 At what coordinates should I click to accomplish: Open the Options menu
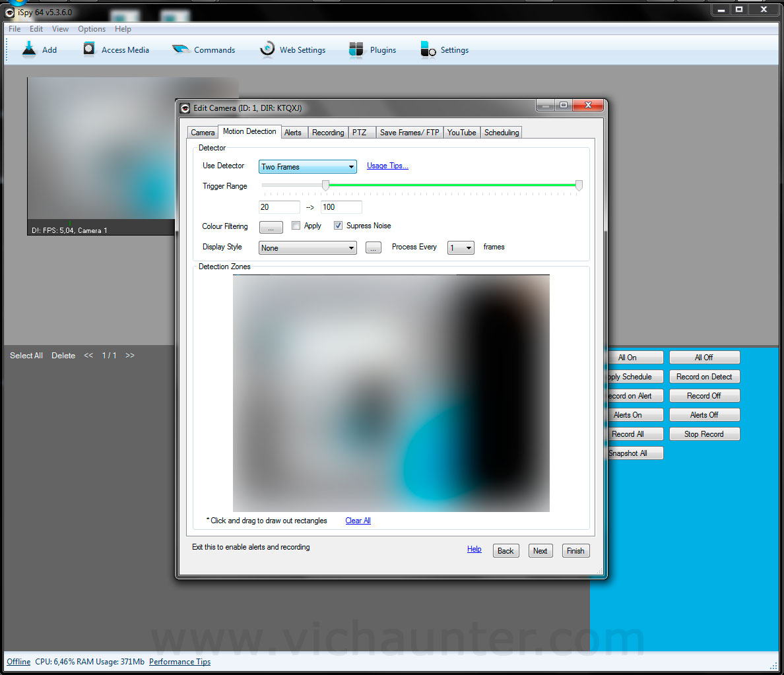[x=92, y=29]
